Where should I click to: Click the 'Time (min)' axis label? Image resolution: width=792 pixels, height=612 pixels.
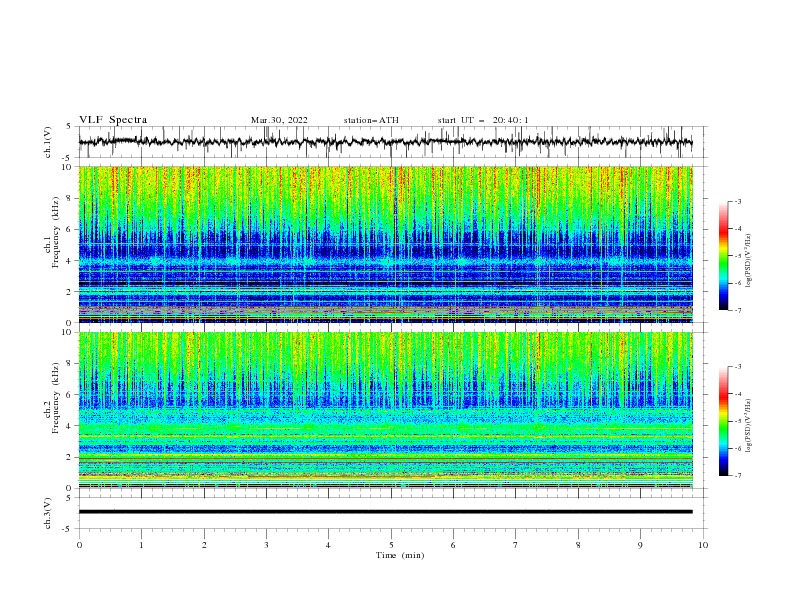[400, 555]
